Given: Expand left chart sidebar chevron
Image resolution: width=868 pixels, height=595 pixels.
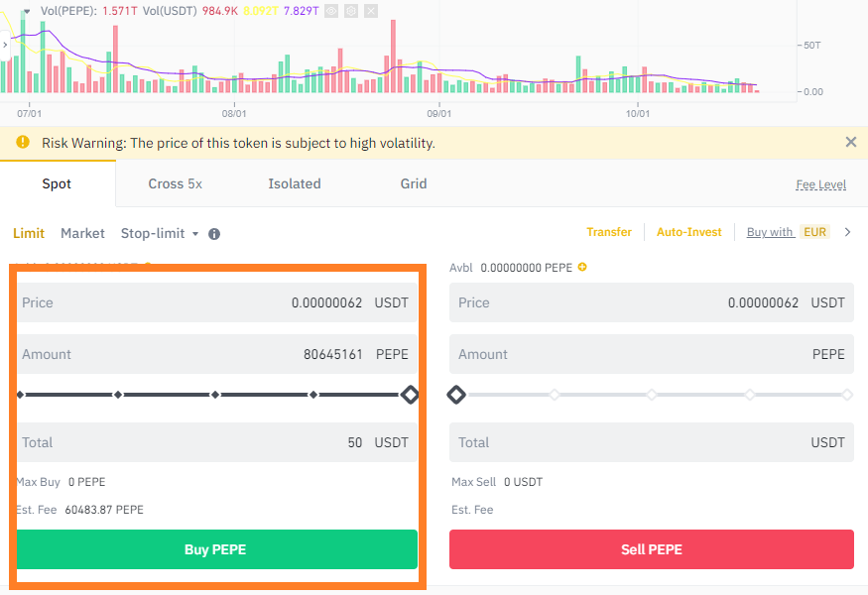Looking at the screenshot, I should 5,45.
